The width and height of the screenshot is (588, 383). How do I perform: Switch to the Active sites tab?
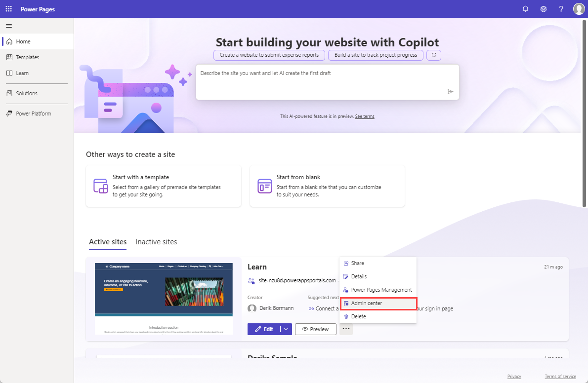pos(108,242)
